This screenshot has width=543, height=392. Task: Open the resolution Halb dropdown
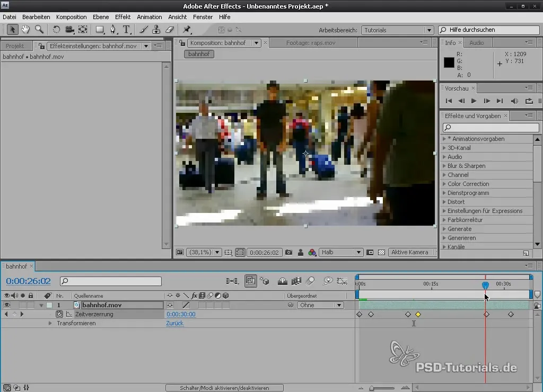click(x=341, y=253)
